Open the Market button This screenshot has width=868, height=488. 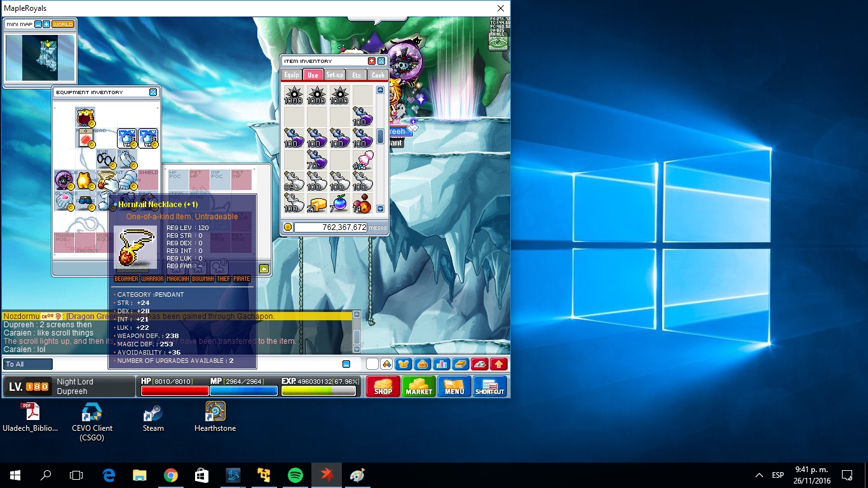419,386
